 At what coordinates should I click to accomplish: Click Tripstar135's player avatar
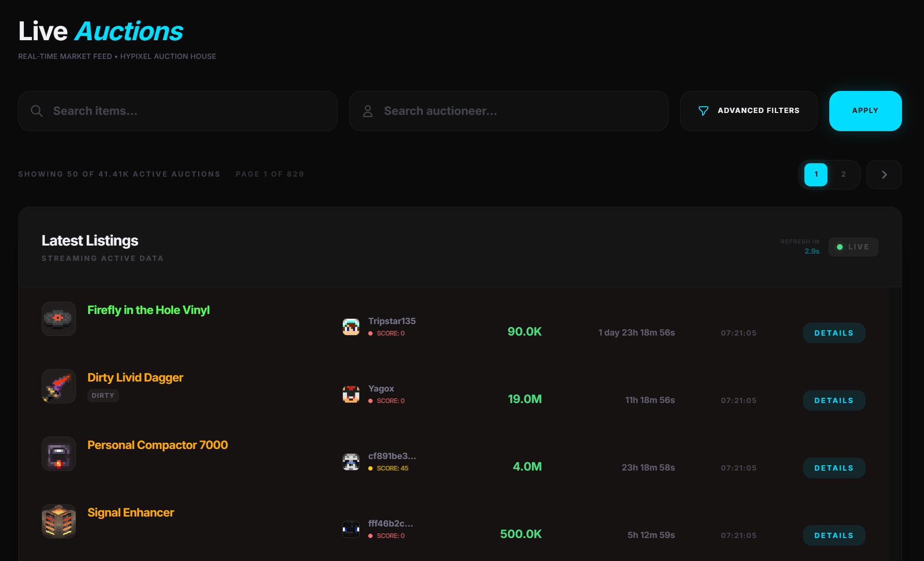(351, 327)
